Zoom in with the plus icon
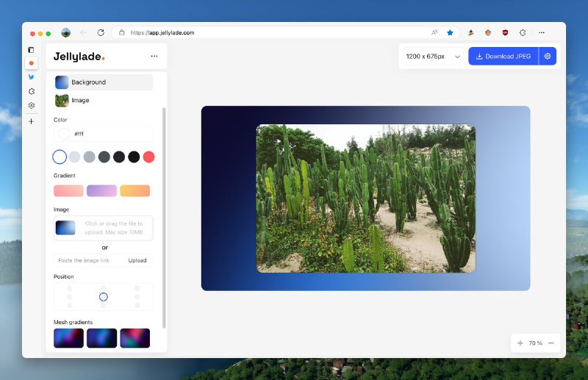The image size is (588, 380). click(x=520, y=343)
